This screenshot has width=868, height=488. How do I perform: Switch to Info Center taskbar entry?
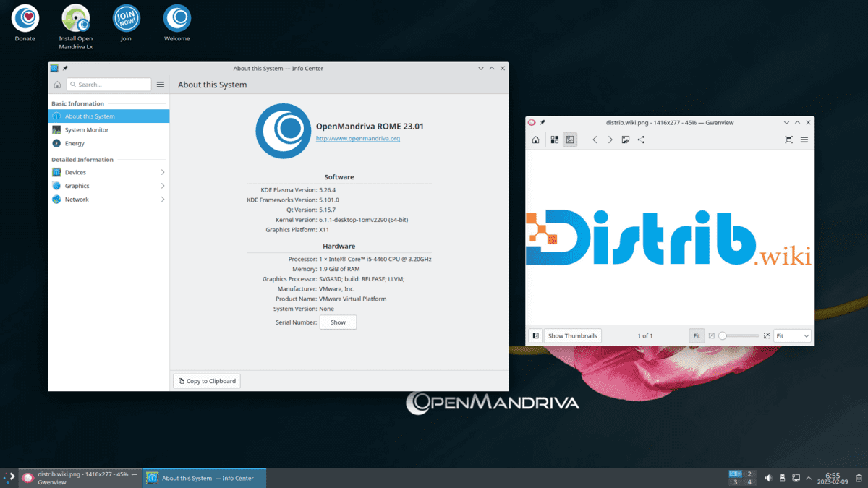point(205,478)
